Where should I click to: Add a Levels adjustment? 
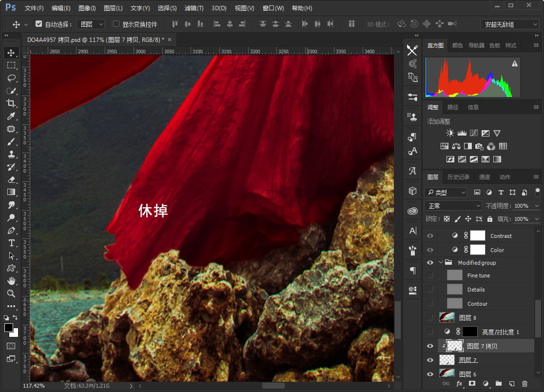[462, 133]
